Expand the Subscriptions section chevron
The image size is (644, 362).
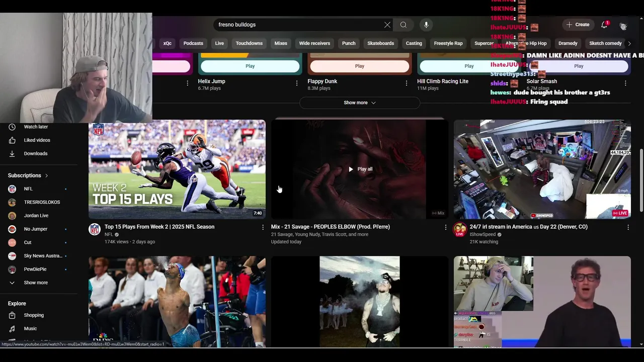46,175
